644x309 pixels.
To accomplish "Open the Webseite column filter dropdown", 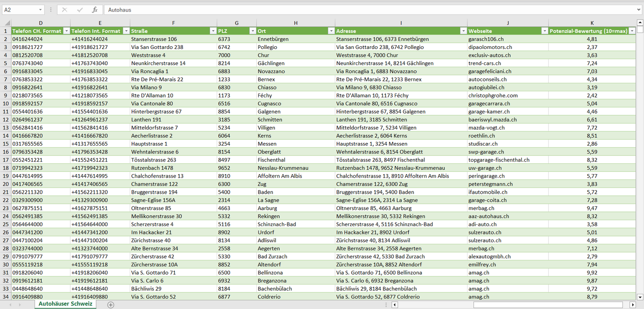I will [544, 31].
